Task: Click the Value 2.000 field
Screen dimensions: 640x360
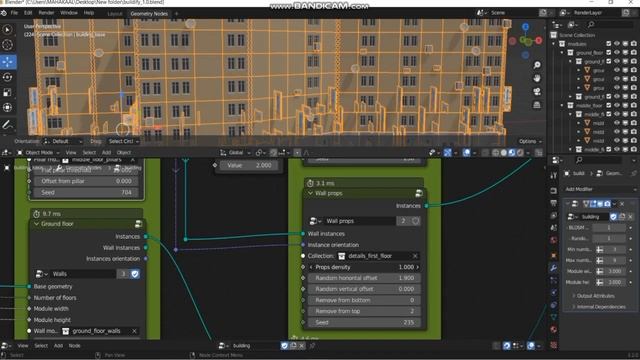Action: [249, 165]
